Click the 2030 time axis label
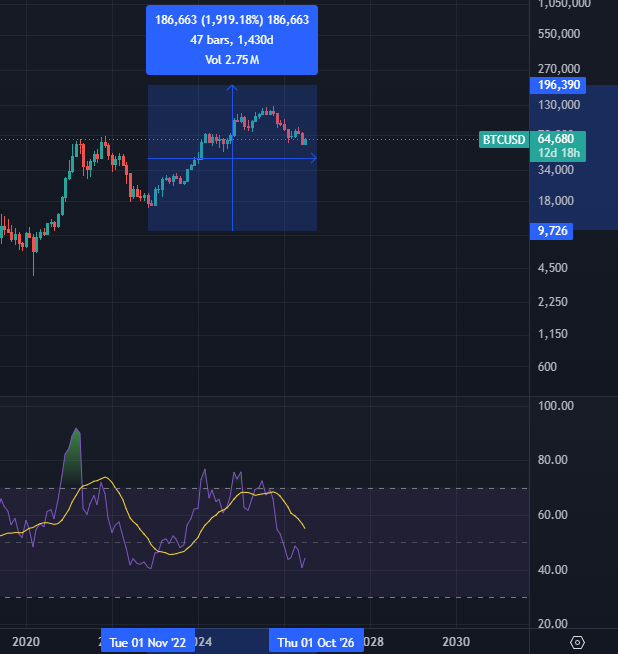The width and height of the screenshot is (618, 654). point(456,641)
